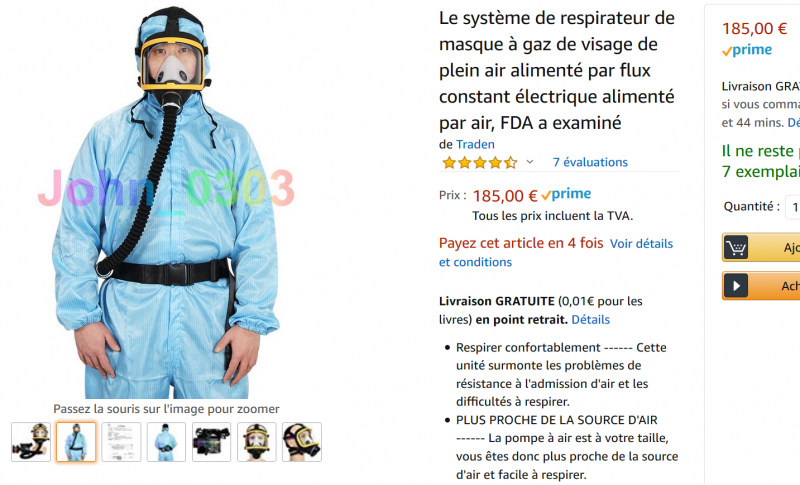This screenshot has height=485, width=800.
Task: Select first thumbnail showing mask with hose
Action: point(31,442)
